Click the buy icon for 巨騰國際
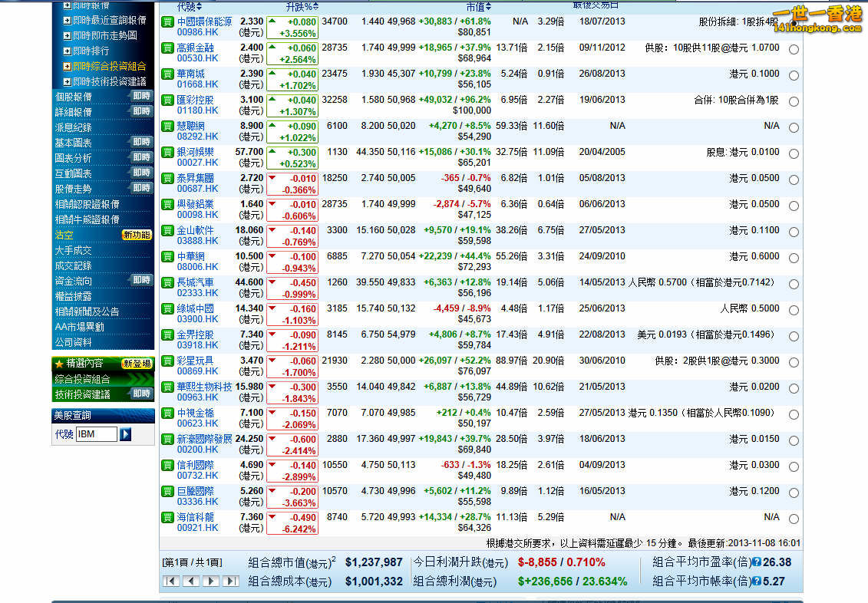This screenshot has height=603, width=868. point(168,491)
